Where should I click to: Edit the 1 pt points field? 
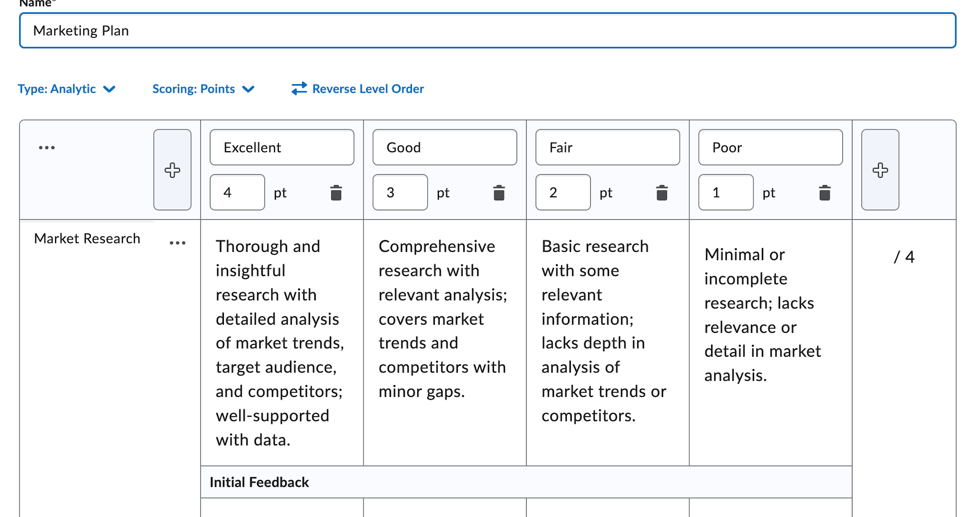pyautogui.click(x=726, y=192)
